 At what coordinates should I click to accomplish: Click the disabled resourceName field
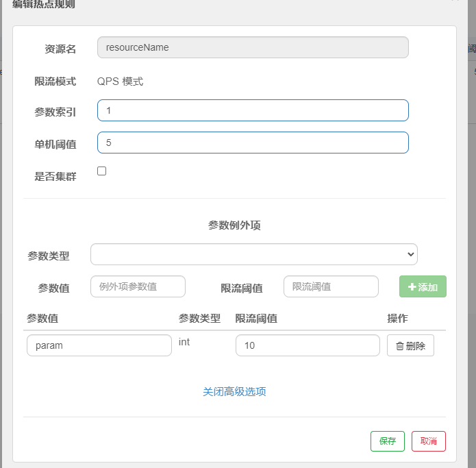pyautogui.click(x=253, y=47)
